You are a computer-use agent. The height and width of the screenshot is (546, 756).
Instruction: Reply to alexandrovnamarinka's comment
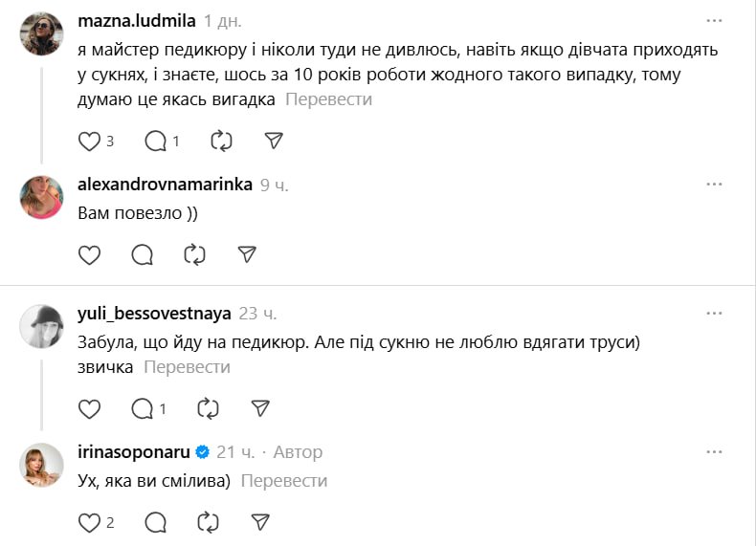coord(142,254)
